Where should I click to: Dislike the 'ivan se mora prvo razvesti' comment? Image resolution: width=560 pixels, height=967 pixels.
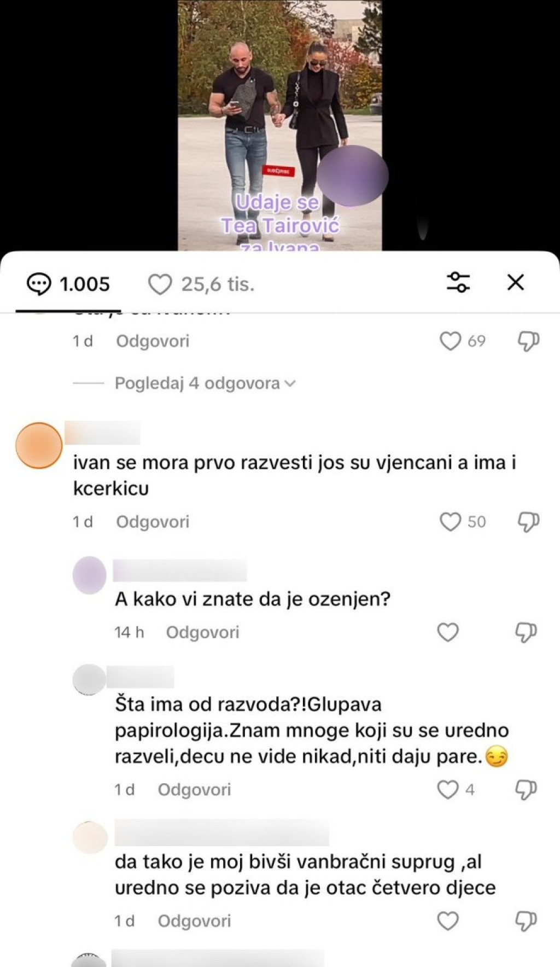[528, 522]
